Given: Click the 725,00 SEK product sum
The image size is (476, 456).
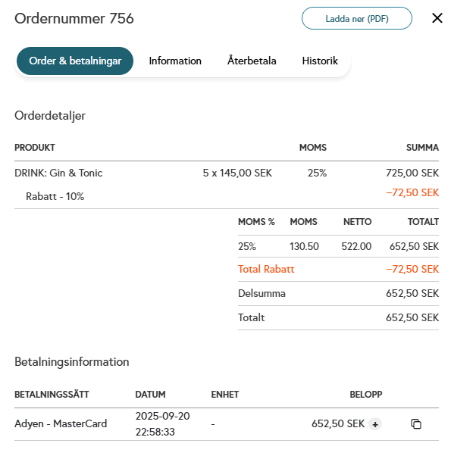Looking at the screenshot, I should pyautogui.click(x=412, y=173).
